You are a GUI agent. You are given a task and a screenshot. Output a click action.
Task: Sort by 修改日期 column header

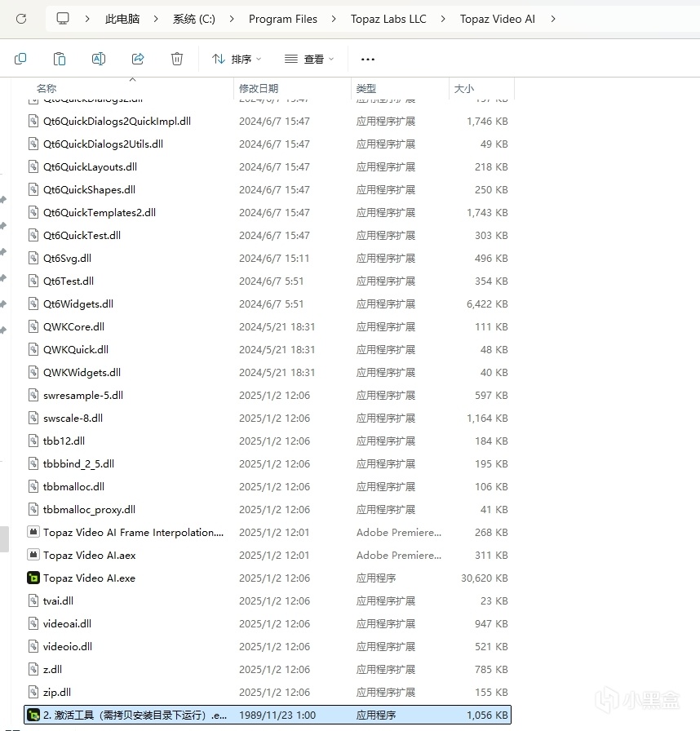258,88
